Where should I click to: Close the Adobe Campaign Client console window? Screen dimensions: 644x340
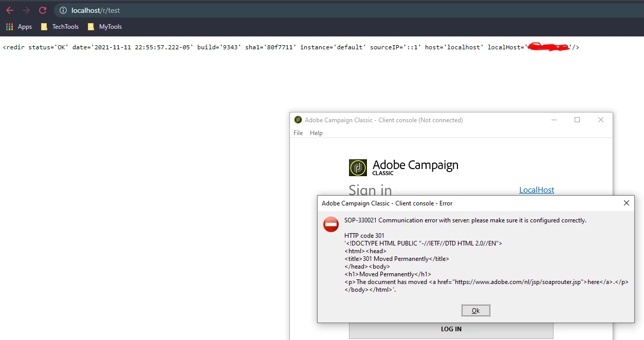[x=601, y=120]
